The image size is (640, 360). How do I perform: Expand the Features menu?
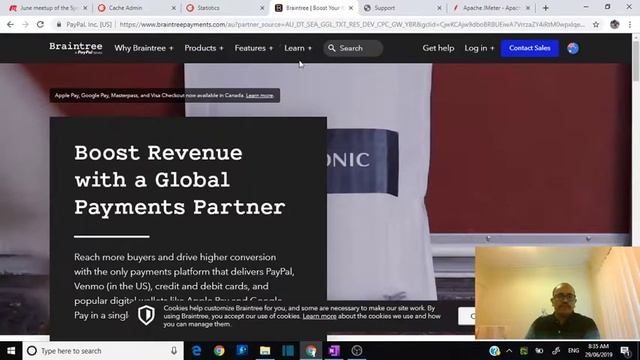point(253,48)
